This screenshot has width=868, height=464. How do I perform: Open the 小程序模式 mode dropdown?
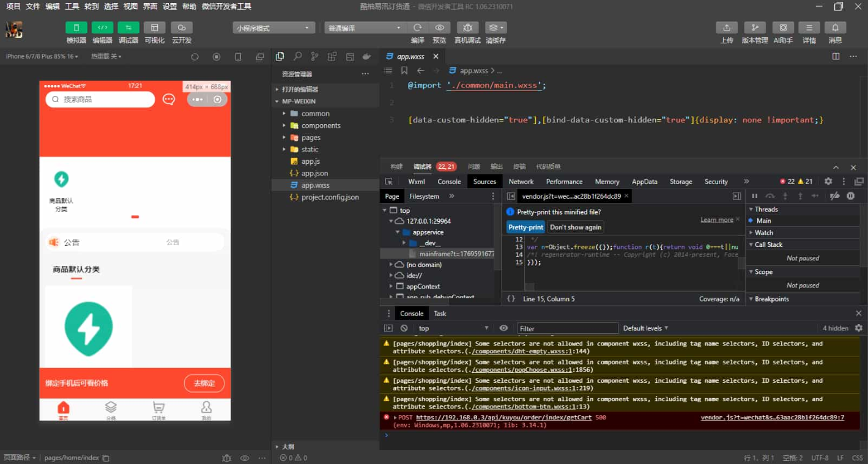pyautogui.click(x=273, y=28)
